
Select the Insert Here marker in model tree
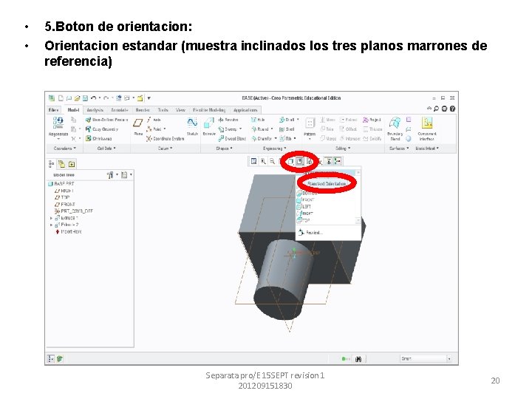69,232
